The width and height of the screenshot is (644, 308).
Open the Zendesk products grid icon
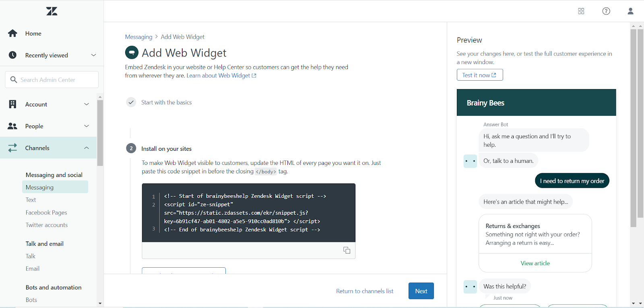581,11
